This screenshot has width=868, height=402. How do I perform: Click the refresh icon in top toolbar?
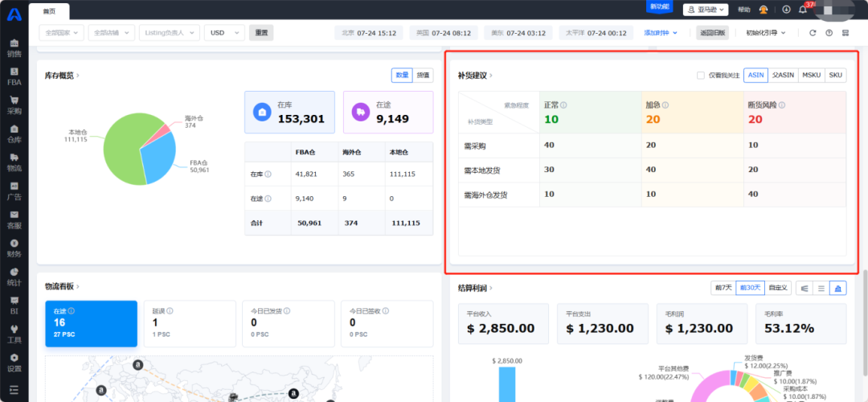coord(813,33)
